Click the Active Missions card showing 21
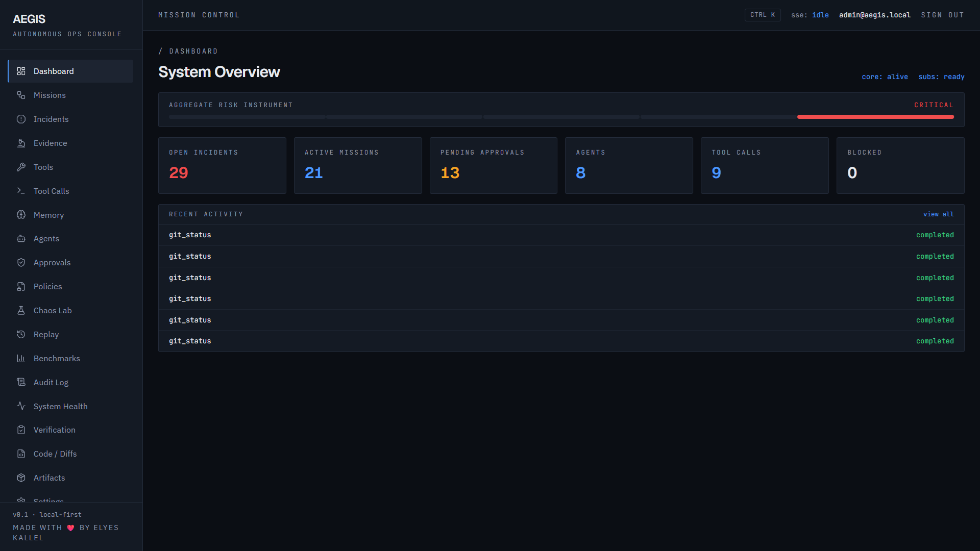Viewport: 980px width, 551px height. [358, 165]
